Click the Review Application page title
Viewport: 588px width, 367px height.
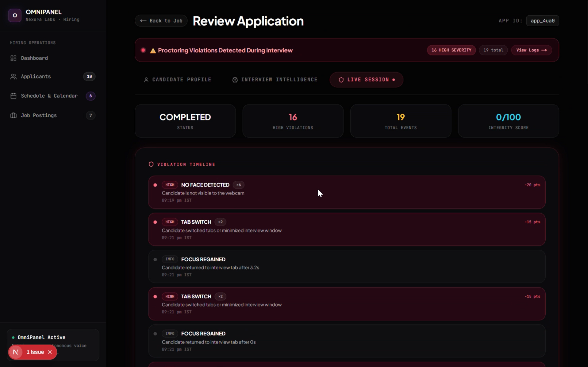(x=248, y=21)
